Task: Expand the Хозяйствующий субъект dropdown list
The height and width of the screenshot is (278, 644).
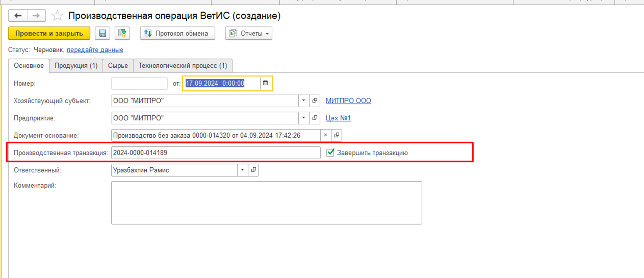Action: [x=304, y=100]
